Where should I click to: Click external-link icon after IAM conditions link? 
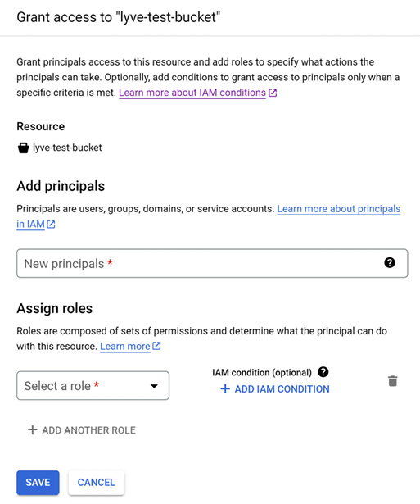click(x=273, y=93)
